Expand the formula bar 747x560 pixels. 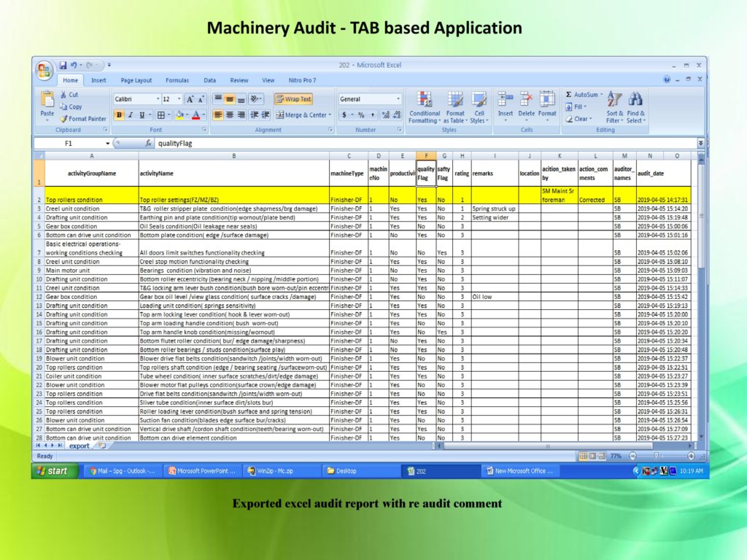(701, 143)
